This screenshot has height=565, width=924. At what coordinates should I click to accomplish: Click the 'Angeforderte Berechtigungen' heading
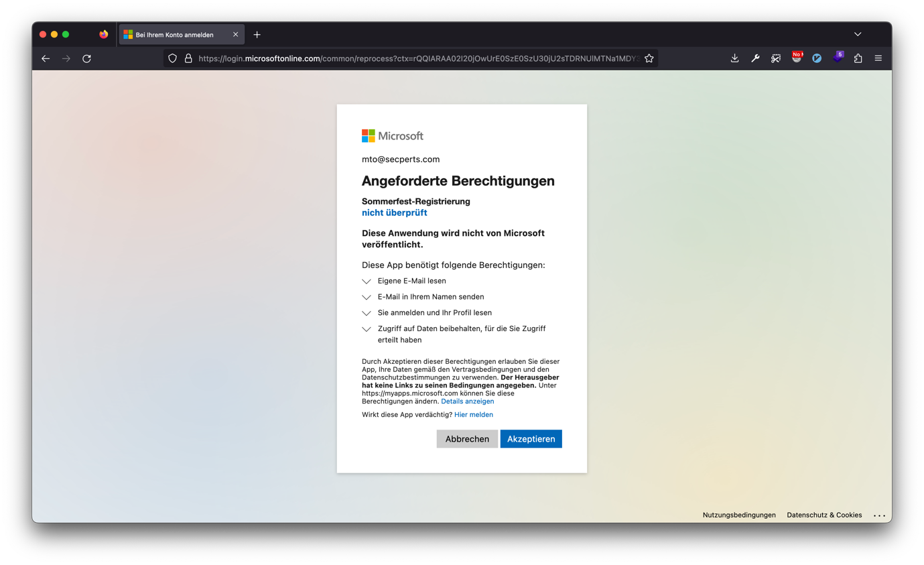coord(458,181)
